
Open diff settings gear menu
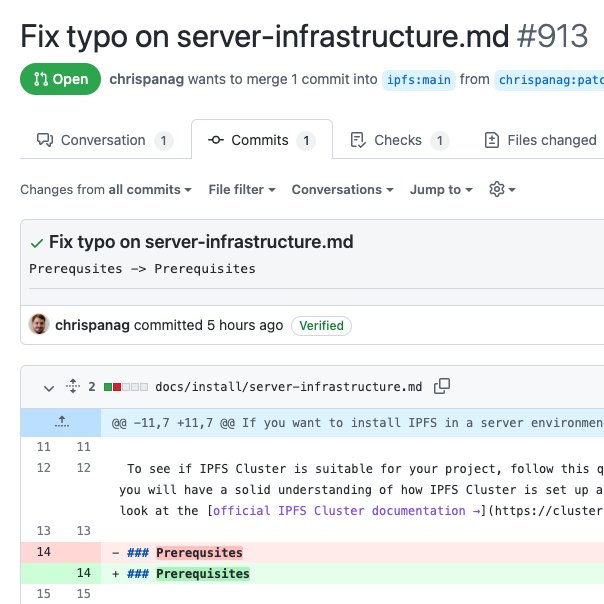[x=502, y=189]
